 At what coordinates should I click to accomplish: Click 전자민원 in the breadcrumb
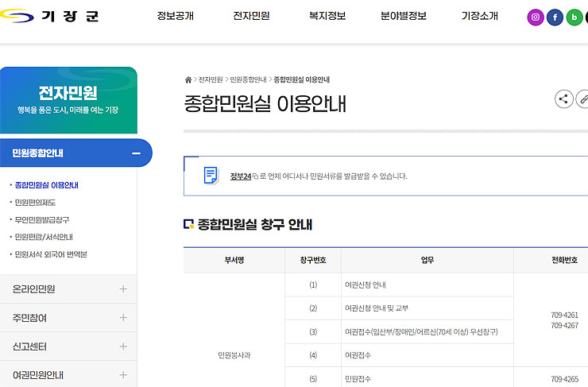211,79
